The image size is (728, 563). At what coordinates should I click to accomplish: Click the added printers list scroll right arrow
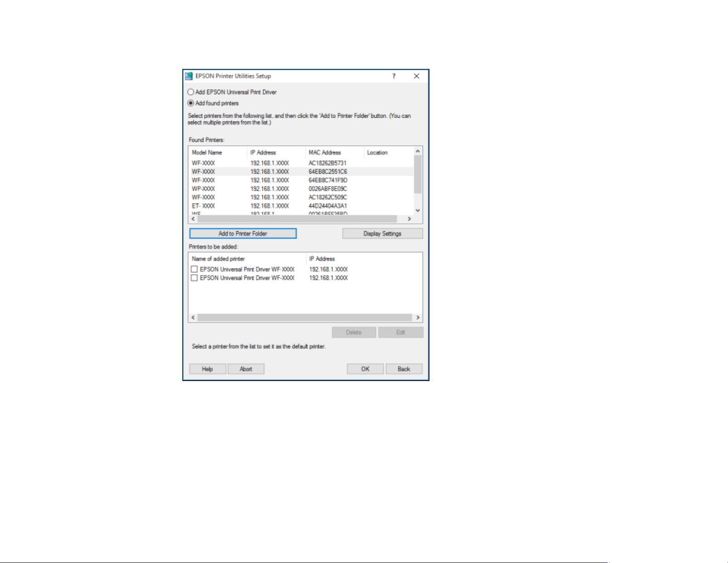click(x=418, y=318)
